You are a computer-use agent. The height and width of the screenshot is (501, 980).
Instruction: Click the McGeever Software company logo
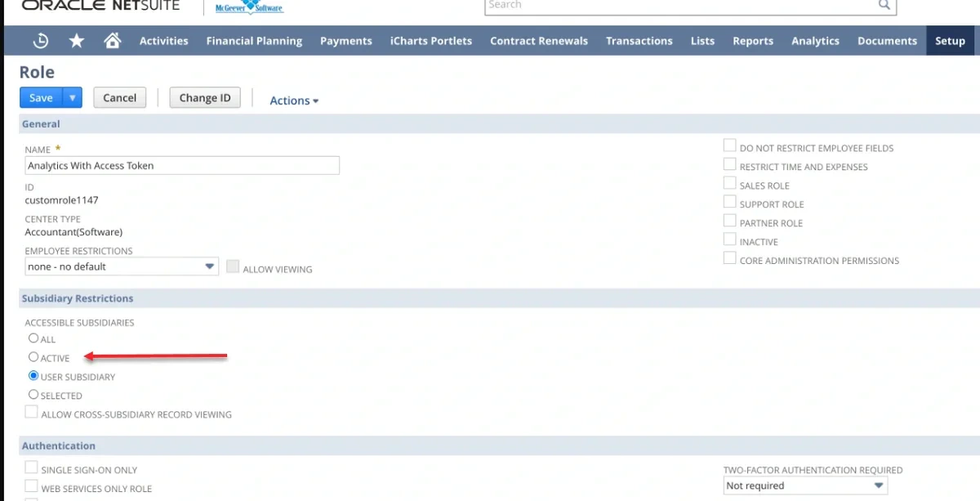coord(247,6)
